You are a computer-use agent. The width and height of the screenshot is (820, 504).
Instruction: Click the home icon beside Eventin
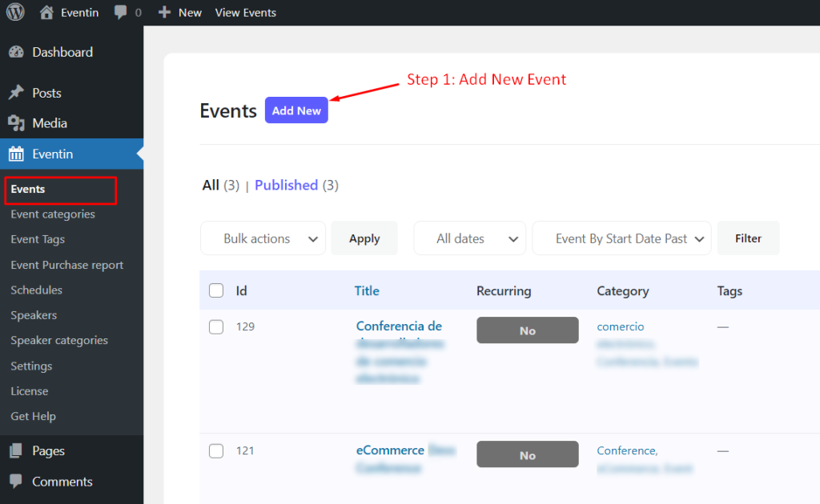(46, 12)
